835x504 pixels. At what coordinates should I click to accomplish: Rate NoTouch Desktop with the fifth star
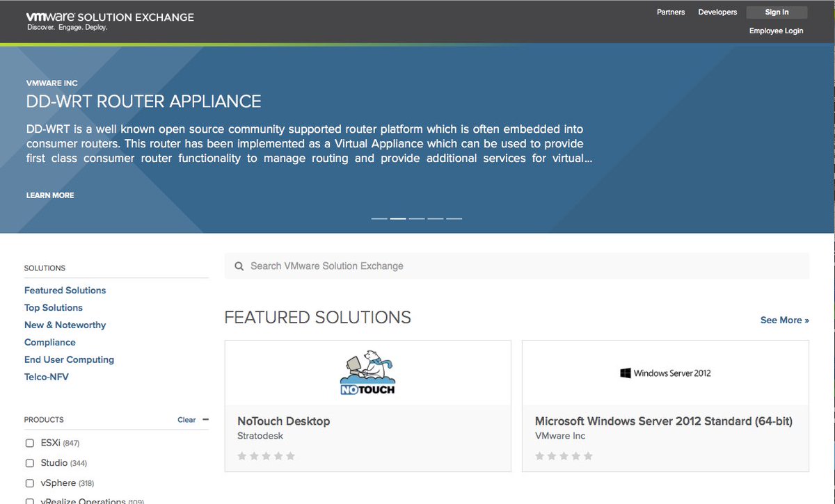[x=290, y=456]
